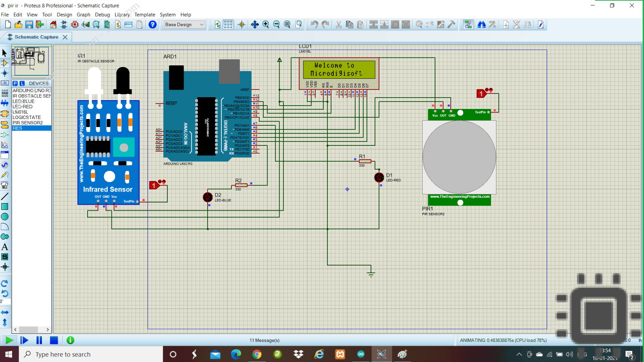Open the Debug menu

click(102, 14)
